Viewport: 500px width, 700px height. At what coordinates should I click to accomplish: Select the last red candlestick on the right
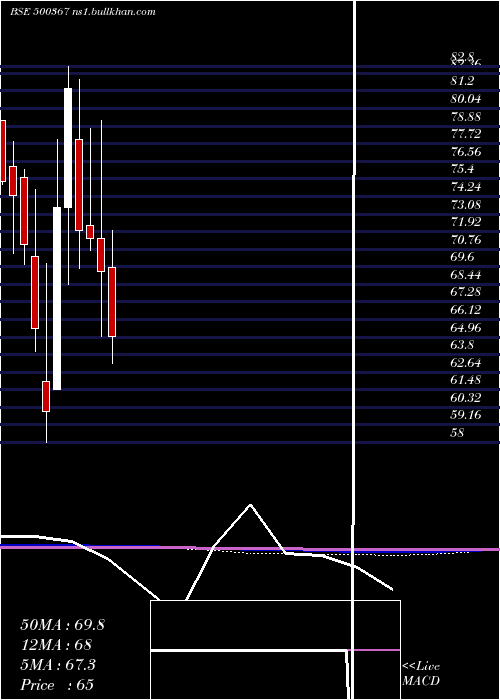pos(112,302)
